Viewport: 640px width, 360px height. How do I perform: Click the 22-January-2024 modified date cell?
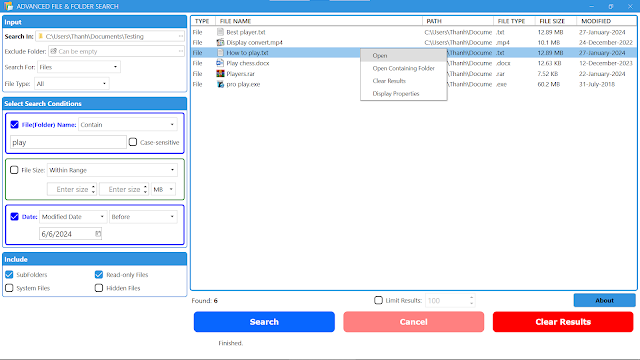(x=602, y=74)
